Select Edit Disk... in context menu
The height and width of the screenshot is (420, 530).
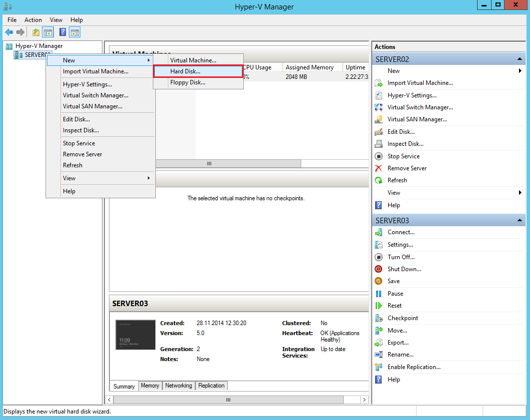point(101,119)
